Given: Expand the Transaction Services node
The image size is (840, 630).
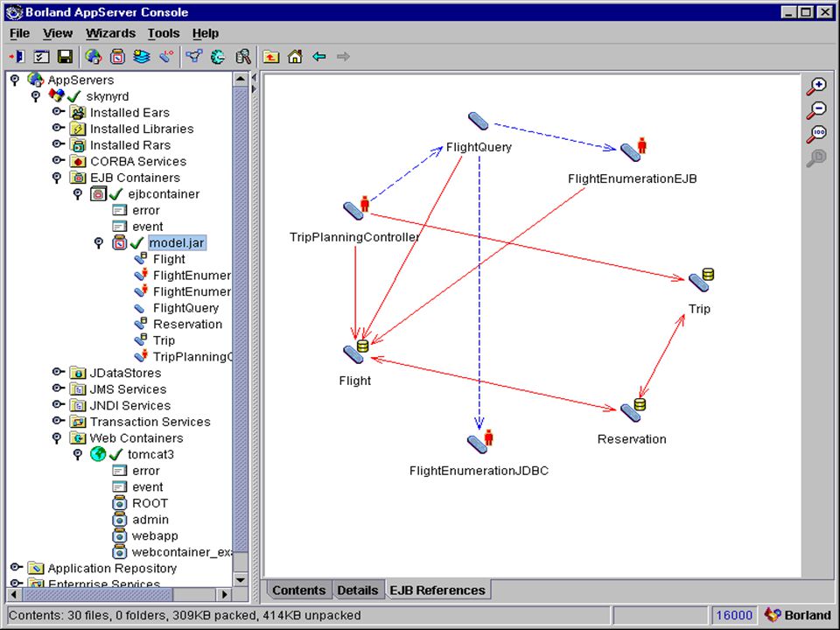Looking at the screenshot, I should point(58,421).
